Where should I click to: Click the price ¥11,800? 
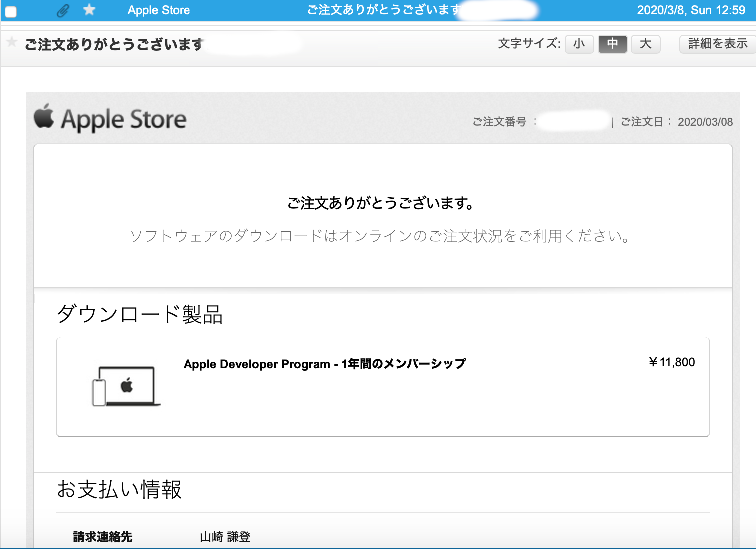pos(672,362)
